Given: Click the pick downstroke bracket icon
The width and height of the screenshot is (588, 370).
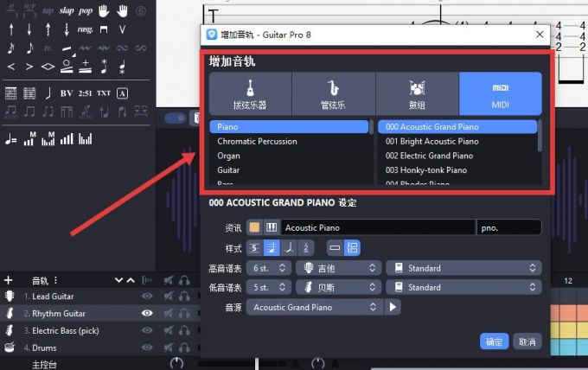Looking at the screenshot, I should (104, 29).
